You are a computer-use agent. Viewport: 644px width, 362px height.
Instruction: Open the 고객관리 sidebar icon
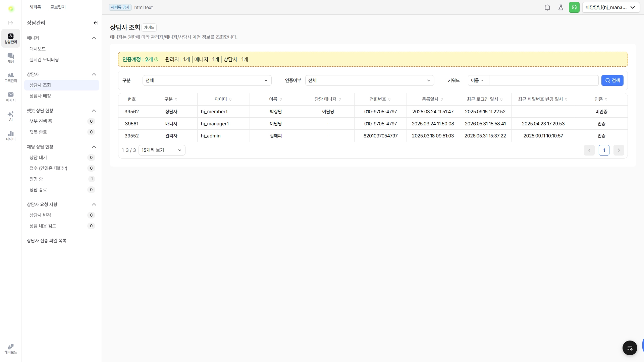[11, 77]
